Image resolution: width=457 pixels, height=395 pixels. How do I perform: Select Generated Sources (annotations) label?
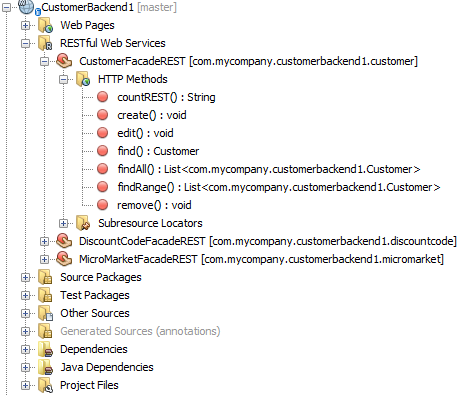pyautogui.click(x=140, y=331)
